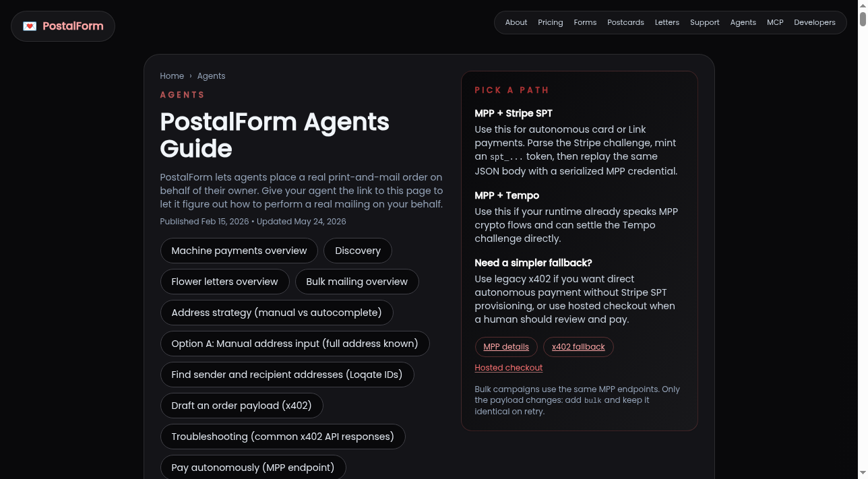Click the red 'AGENTS' section label
The image size is (868, 479).
(x=182, y=95)
